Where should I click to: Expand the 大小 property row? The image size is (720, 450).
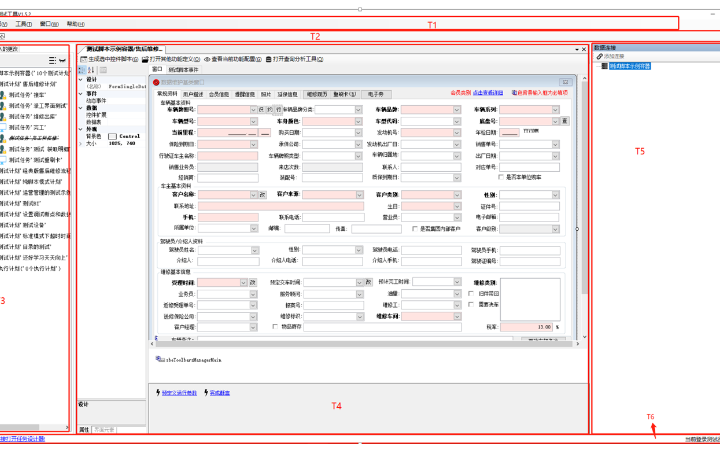click(81, 143)
